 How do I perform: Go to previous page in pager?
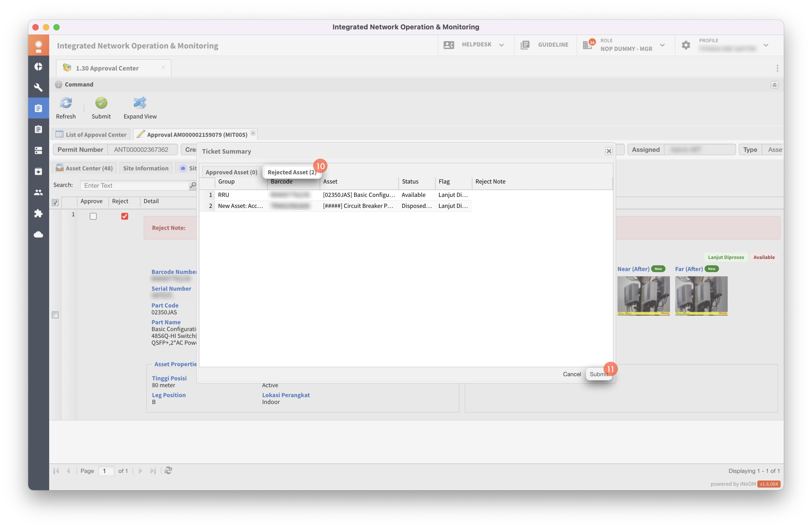coord(68,471)
